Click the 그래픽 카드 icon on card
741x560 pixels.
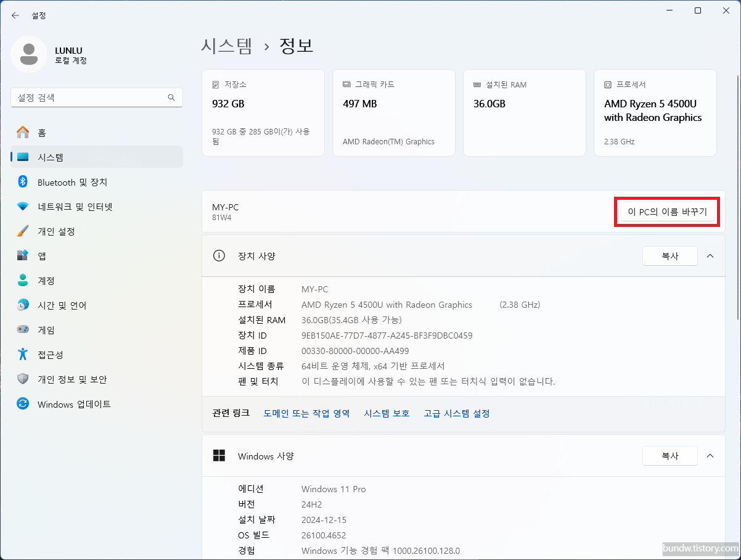[346, 84]
